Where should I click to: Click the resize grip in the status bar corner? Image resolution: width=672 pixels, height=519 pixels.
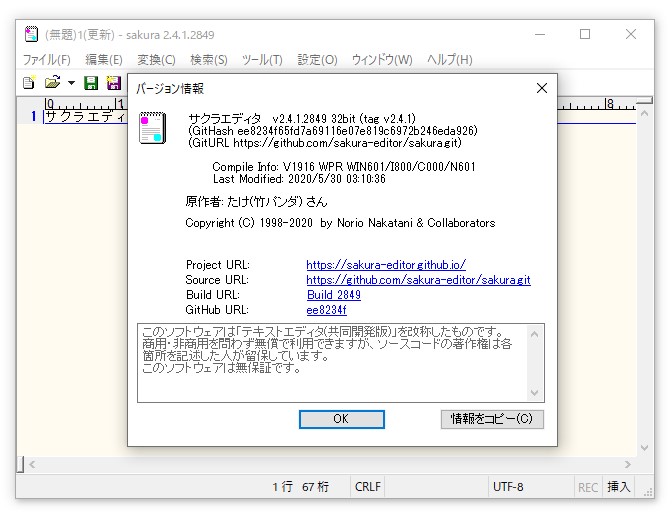pos(647,492)
